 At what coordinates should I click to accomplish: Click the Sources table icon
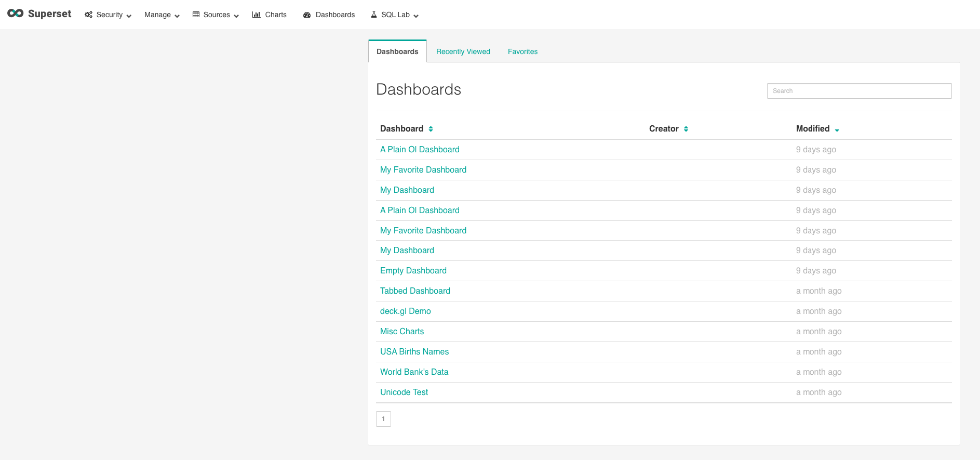pos(196,15)
